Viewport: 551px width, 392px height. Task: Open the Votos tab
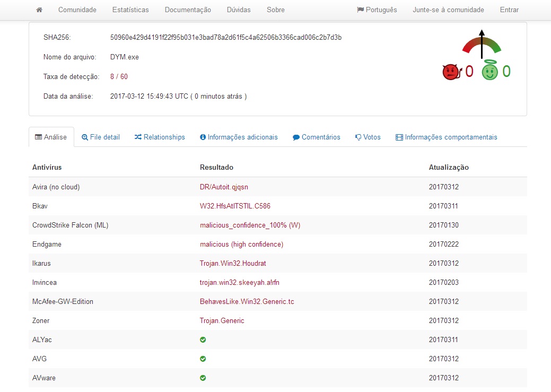(x=368, y=137)
